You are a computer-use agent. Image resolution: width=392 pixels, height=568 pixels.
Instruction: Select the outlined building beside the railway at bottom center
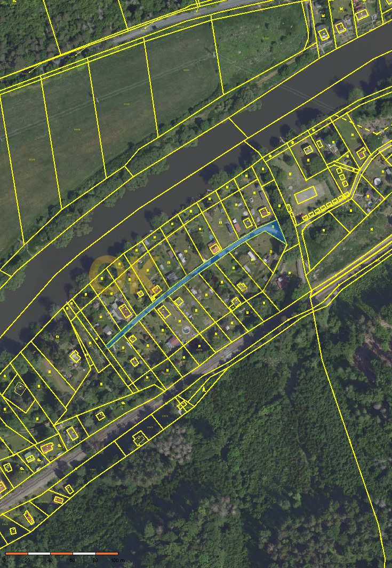point(140,439)
